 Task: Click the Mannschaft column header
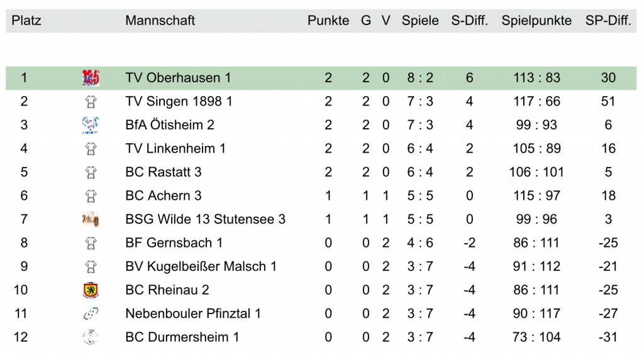160,21
